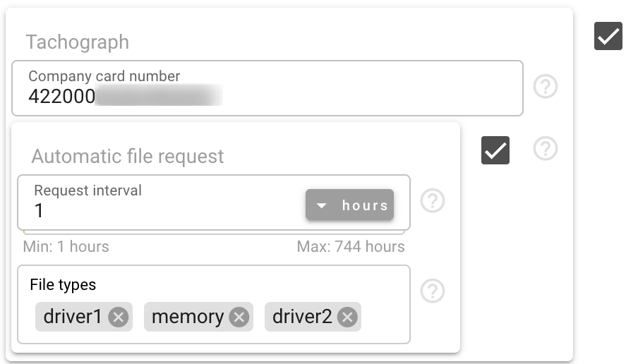Image resolution: width=638 pixels, height=364 pixels.
Task: Click the Min: 1 hours hint
Action: point(66,246)
